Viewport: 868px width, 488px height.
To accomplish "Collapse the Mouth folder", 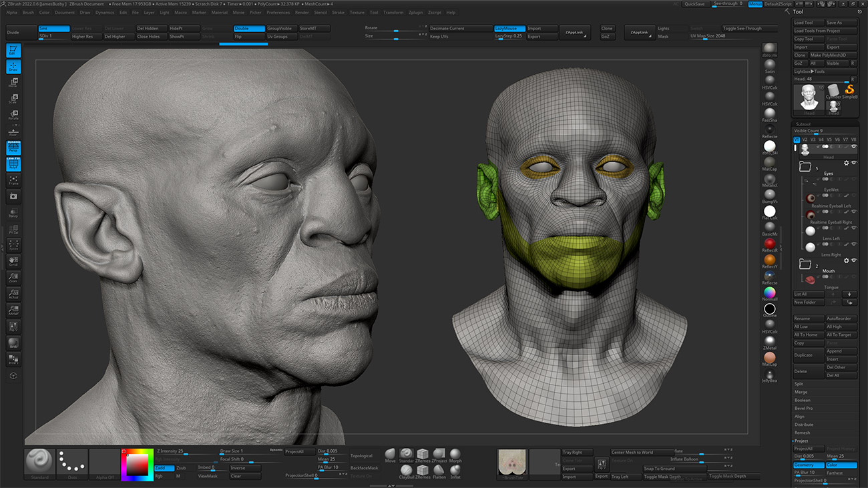I will 805,264.
